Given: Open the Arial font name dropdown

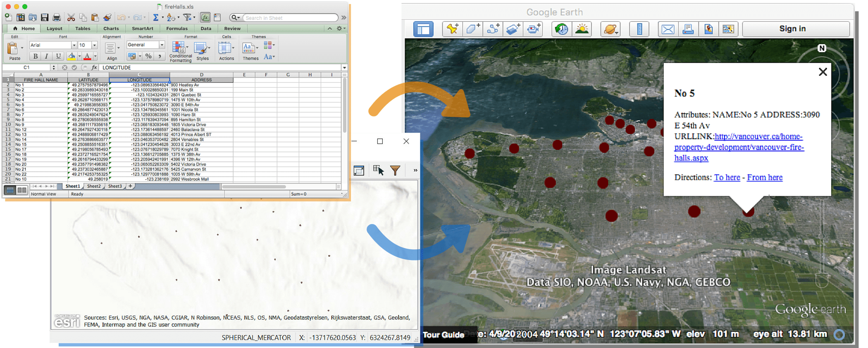Looking at the screenshot, I should pos(74,45).
